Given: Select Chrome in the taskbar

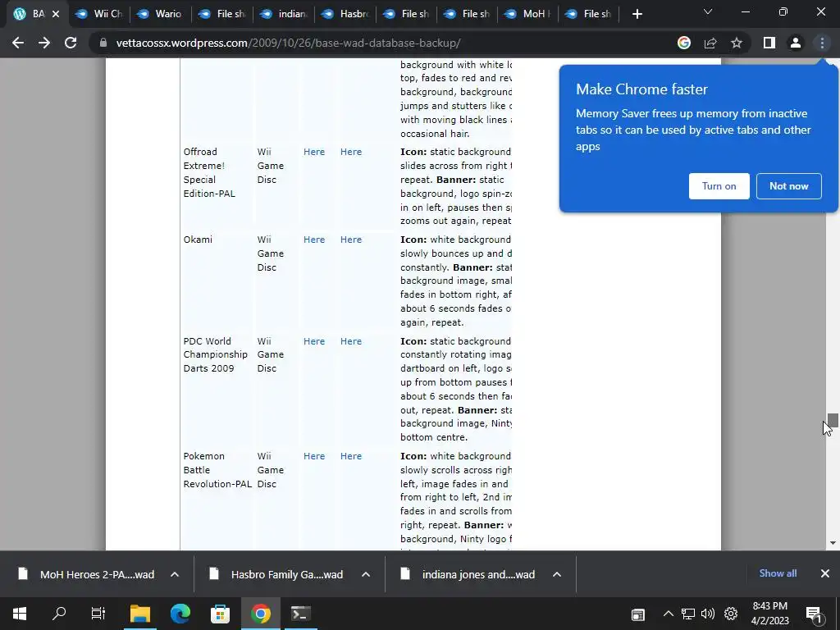Looking at the screenshot, I should [260, 614].
